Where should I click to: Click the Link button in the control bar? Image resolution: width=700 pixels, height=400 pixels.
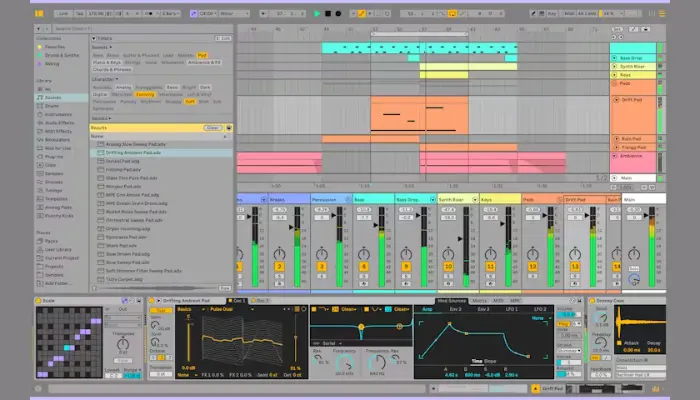point(63,14)
